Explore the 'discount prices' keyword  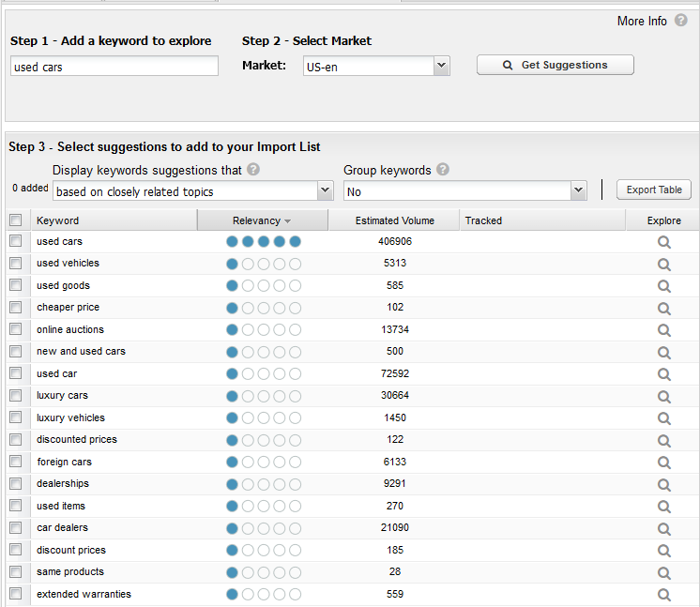click(663, 551)
